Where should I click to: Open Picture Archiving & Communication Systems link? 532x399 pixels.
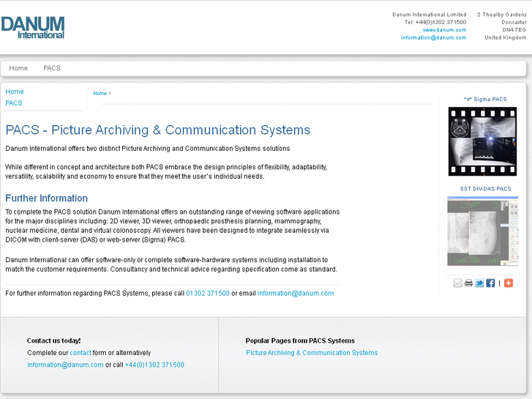[x=312, y=353]
